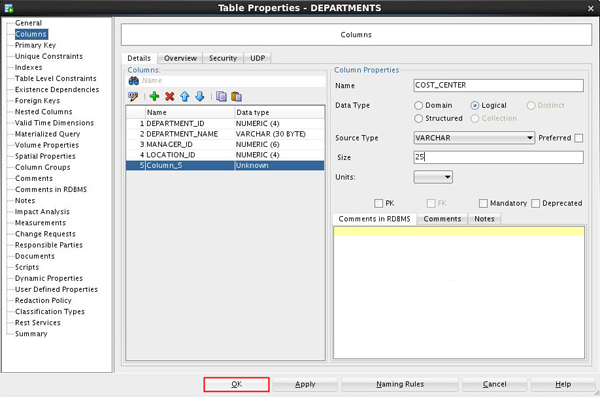Select the Column_5 row
The width and height of the screenshot is (600, 397).
225,165
